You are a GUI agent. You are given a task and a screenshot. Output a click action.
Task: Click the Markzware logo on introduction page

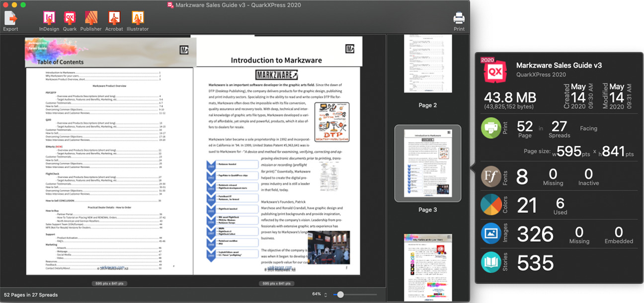pos(276,75)
